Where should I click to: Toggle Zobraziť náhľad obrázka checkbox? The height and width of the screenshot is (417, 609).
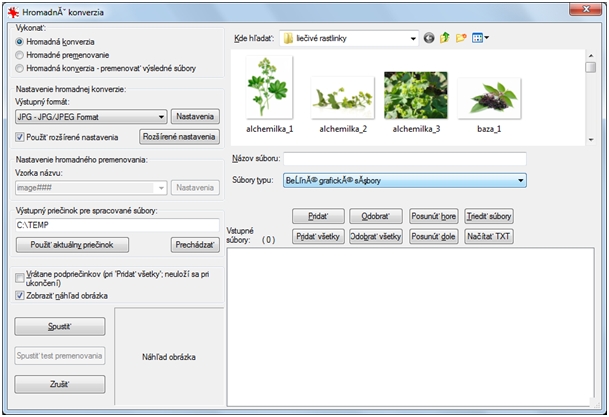[x=19, y=295]
